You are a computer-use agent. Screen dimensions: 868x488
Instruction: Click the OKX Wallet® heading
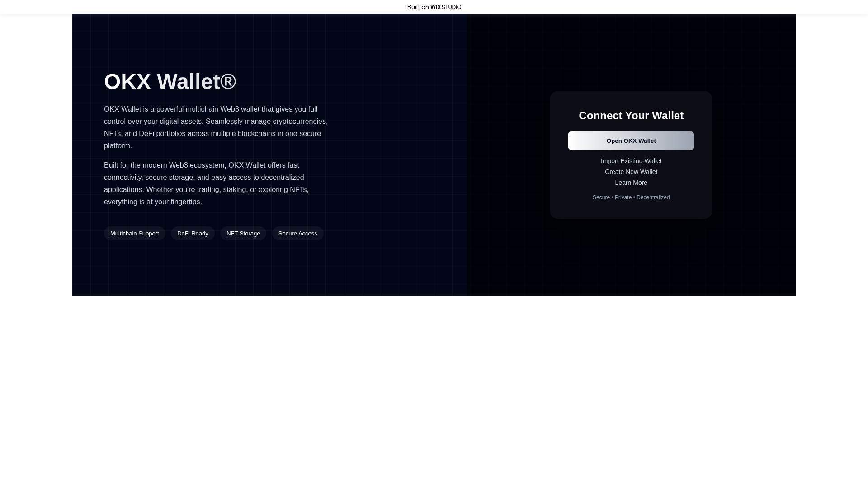coord(170,82)
